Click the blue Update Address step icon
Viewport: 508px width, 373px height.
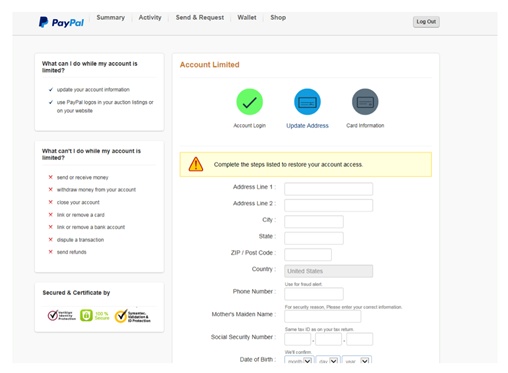click(307, 102)
